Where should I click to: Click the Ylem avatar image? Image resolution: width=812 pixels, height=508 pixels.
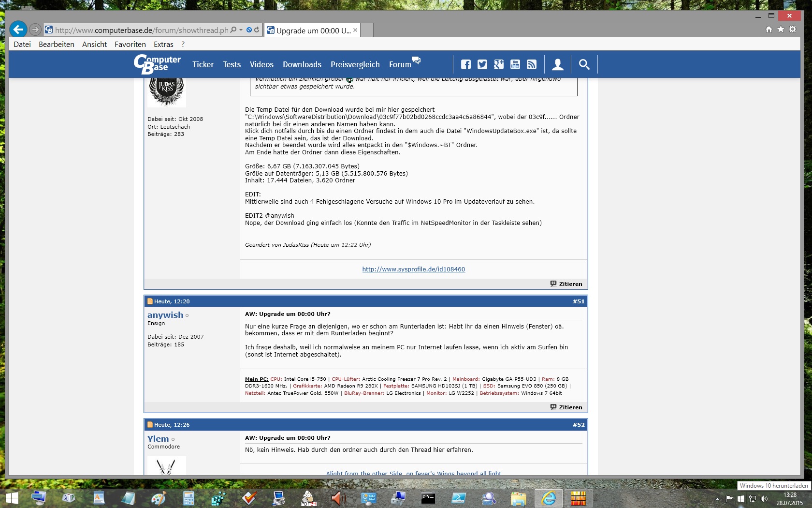click(167, 465)
